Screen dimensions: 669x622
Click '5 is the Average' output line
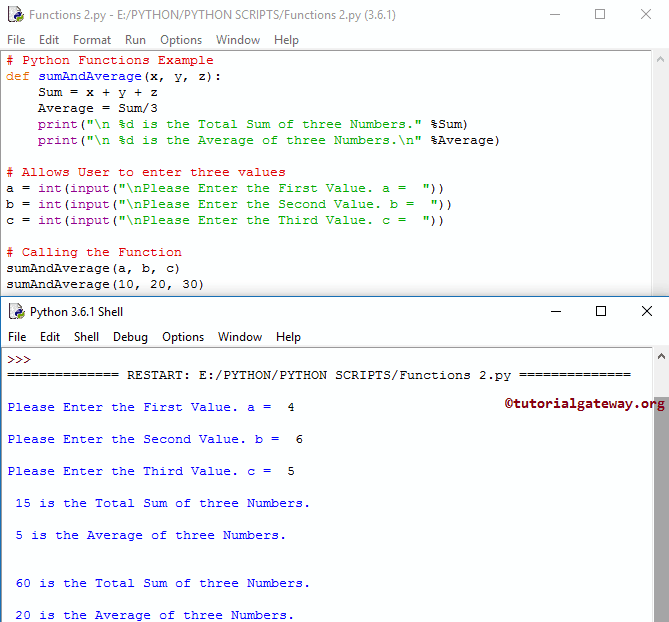pyautogui.click(x=150, y=535)
